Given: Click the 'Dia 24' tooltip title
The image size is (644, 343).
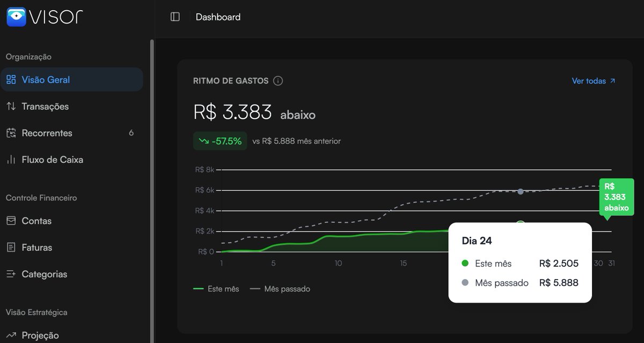Looking at the screenshot, I should pyautogui.click(x=477, y=241).
